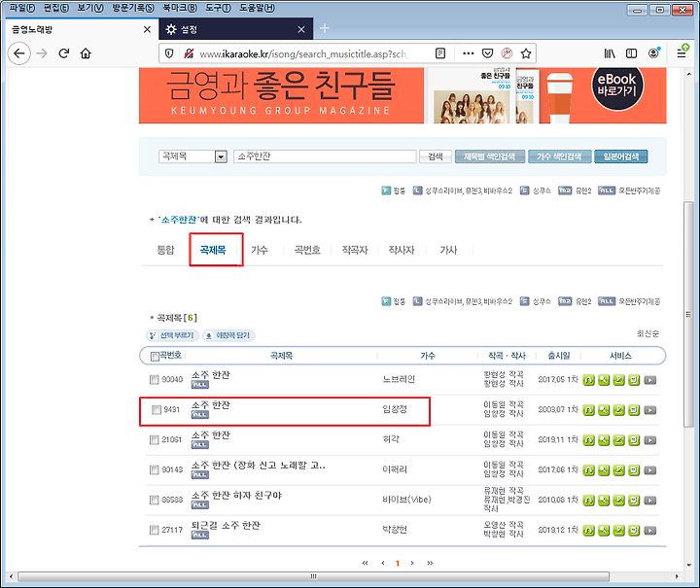Select the 통합 results tab

[x=165, y=251]
